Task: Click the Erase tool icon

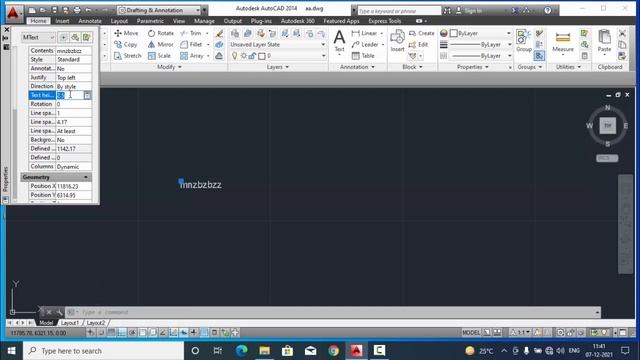Action: click(x=219, y=33)
